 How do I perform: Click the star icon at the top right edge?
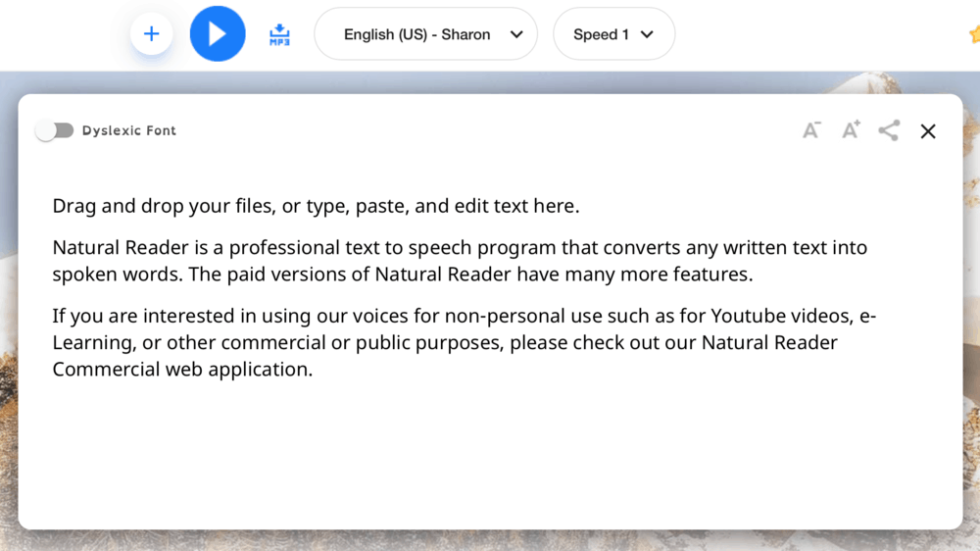click(x=975, y=33)
